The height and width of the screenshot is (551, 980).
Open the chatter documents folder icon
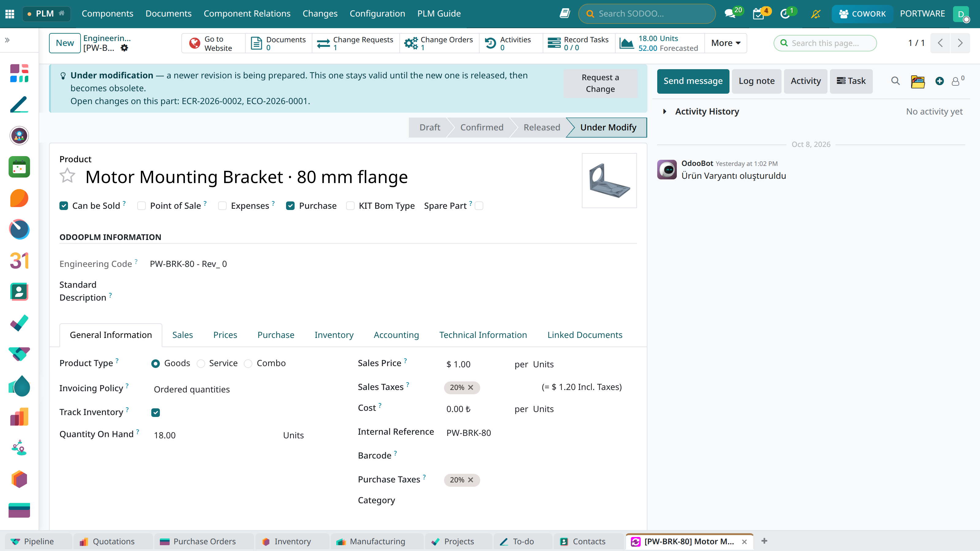pos(918,81)
